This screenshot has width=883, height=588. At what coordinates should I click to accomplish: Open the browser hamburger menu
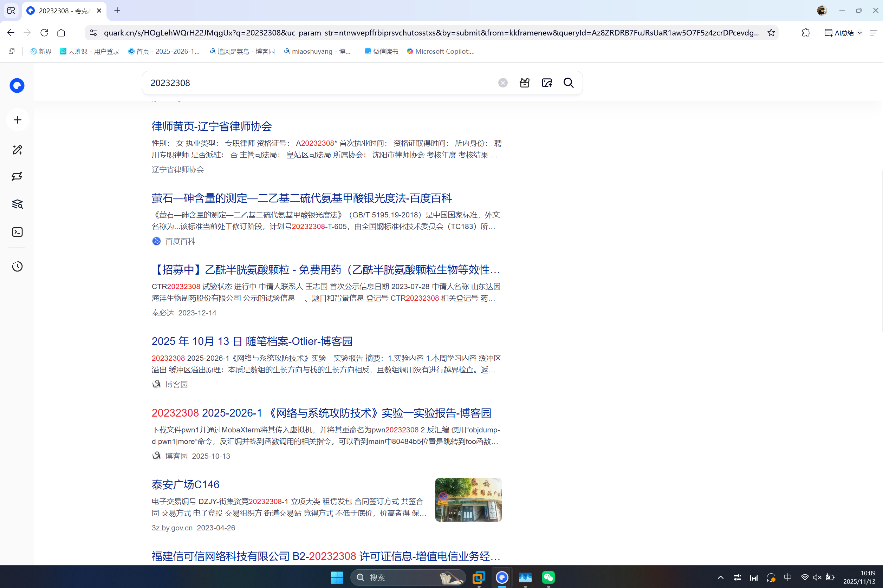pyautogui.click(x=874, y=33)
